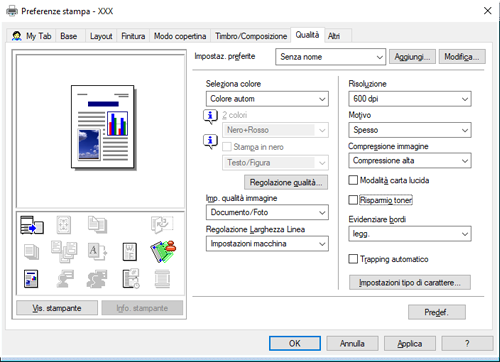Open the Regolazione Larghezza Linea dropdown

(x=267, y=244)
